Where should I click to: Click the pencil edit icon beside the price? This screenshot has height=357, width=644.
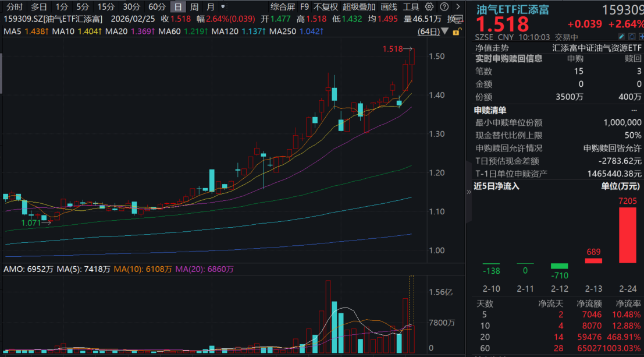click(621, 36)
